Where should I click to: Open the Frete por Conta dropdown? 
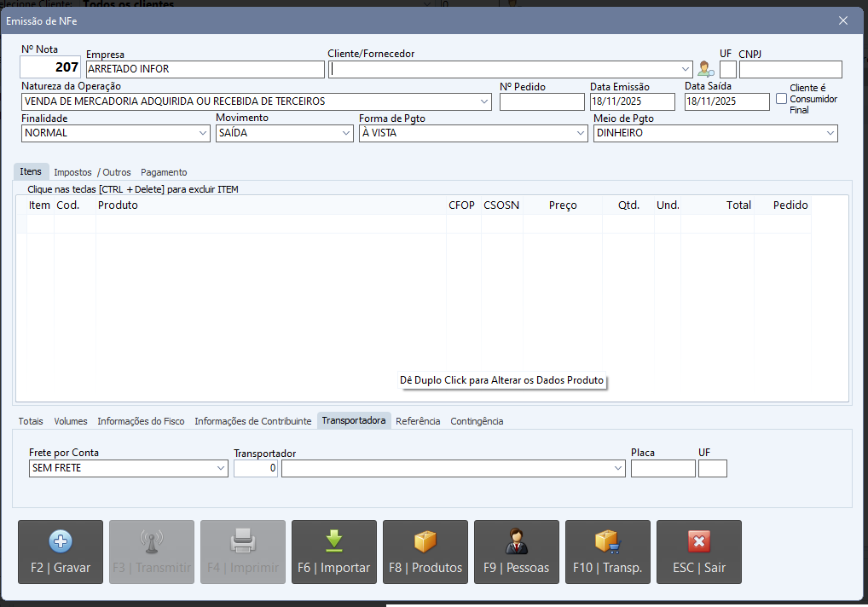pyautogui.click(x=221, y=469)
